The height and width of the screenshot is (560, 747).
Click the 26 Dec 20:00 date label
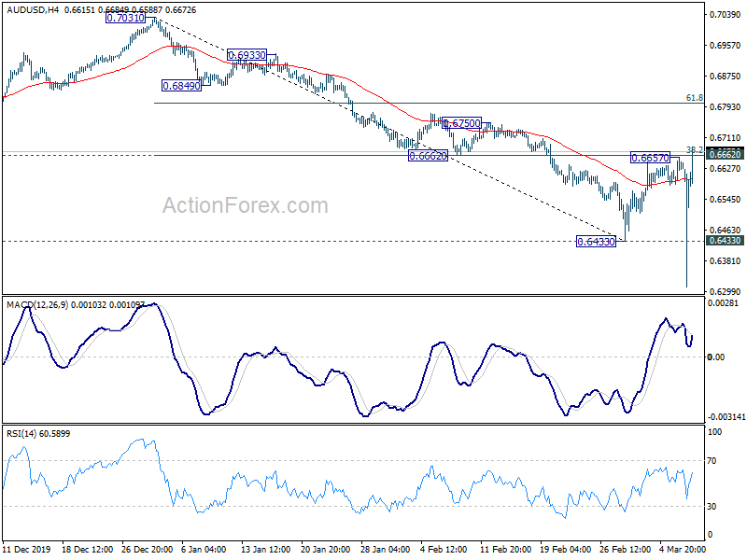[x=148, y=549]
